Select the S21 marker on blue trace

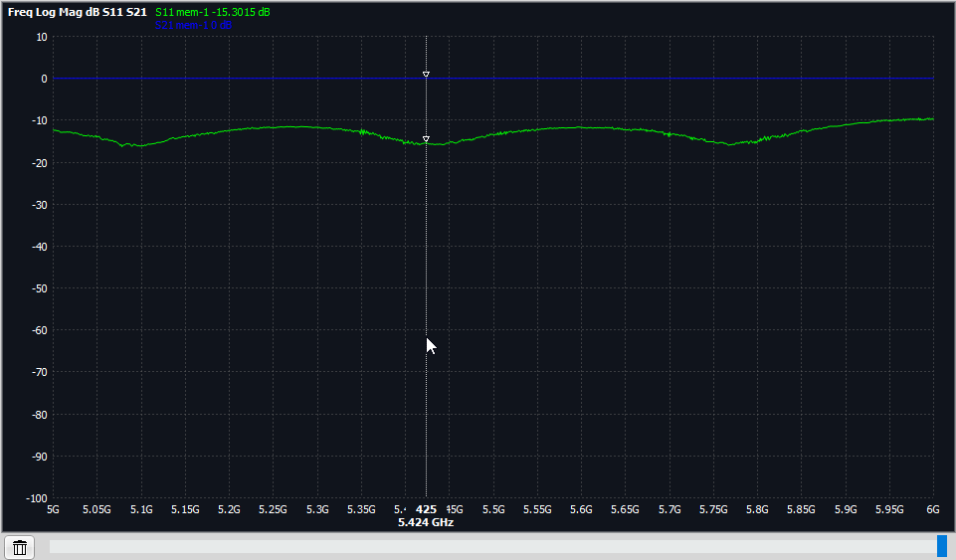tap(426, 75)
